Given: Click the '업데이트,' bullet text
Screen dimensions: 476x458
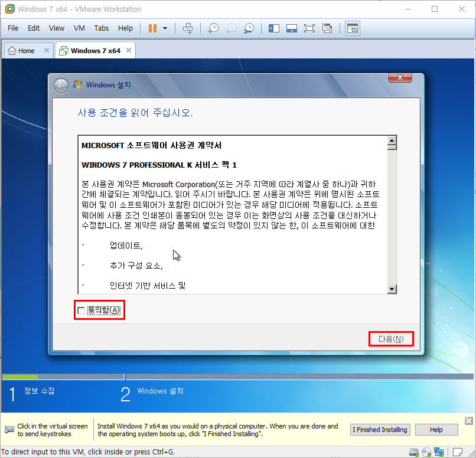Looking at the screenshot, I should click(126, 246).
